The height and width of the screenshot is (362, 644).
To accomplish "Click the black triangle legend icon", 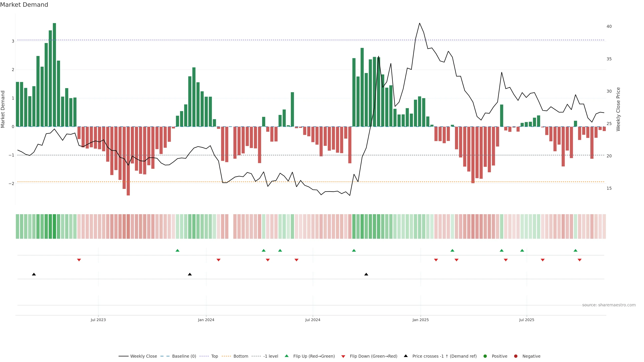I will (x=406, y=356).
